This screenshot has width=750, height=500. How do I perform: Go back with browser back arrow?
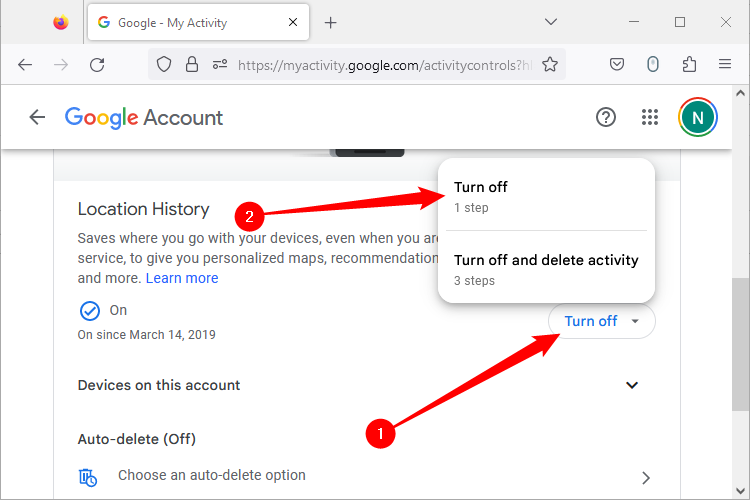point(25,65)
